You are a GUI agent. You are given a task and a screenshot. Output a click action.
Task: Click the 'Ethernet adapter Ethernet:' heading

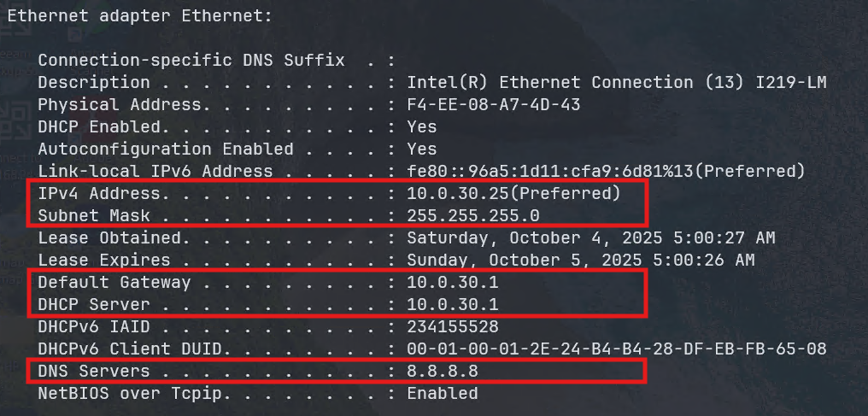[x=140, y=15]
